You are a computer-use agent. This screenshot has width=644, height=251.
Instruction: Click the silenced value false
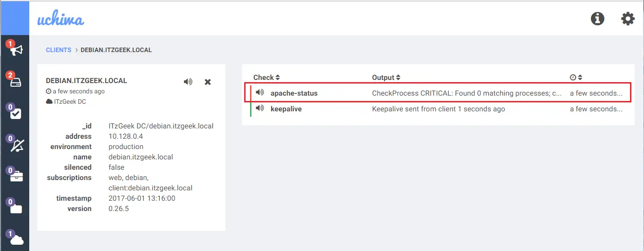pyautogui.click(x=116, y=167)
